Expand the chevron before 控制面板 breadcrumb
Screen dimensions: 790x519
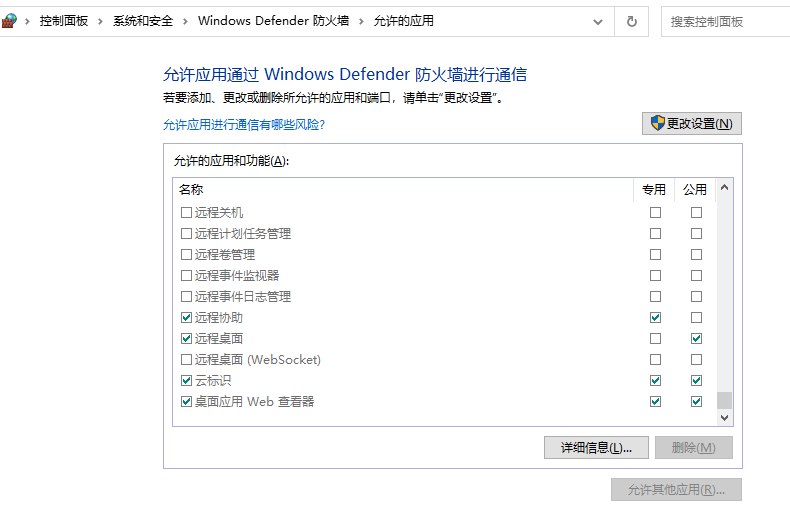28,21
